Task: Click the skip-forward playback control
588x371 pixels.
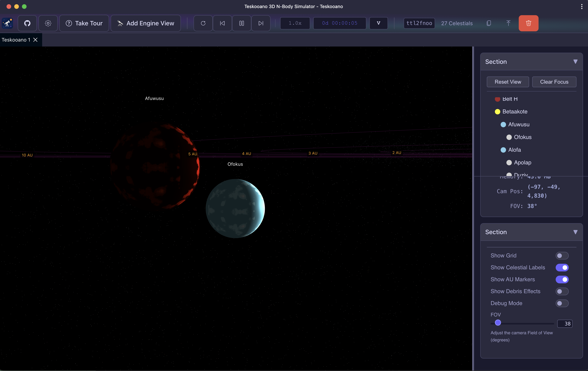Action: tap(261, 23)
